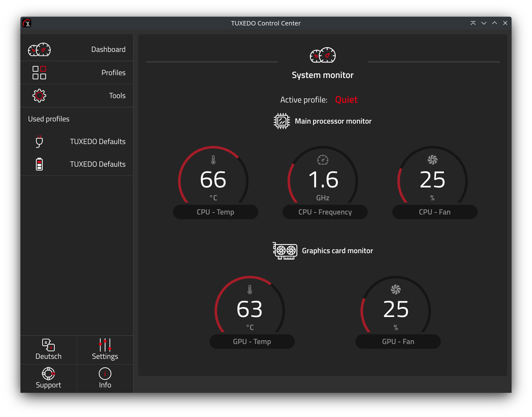Image resolution: width=532 pixels, height=417 pixels.
Task: Click the CPU fan icon
Action: [433, 160]
